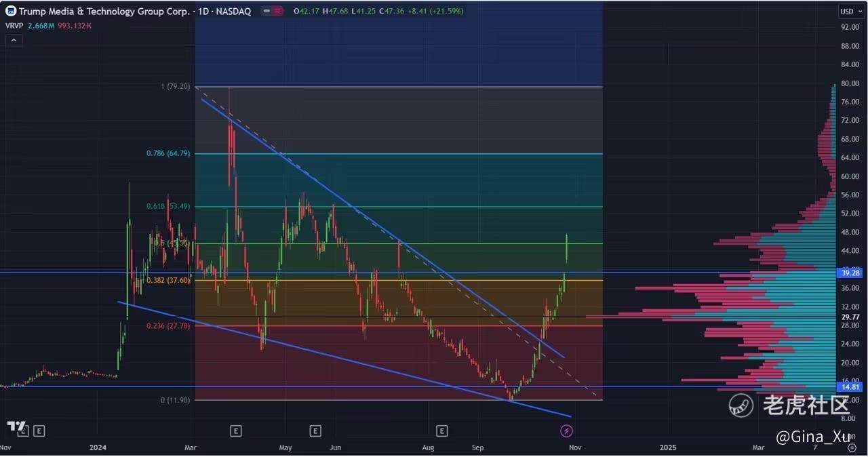Click the TradingView logo

coord(16,426)
